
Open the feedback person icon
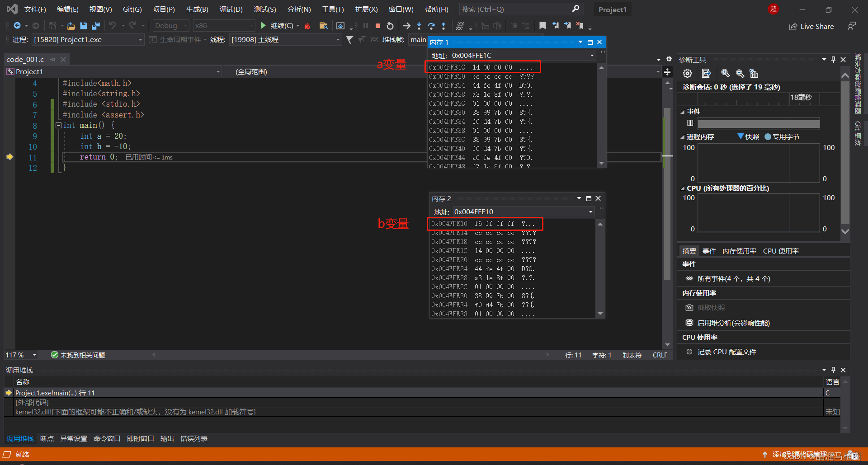[852, 26]
